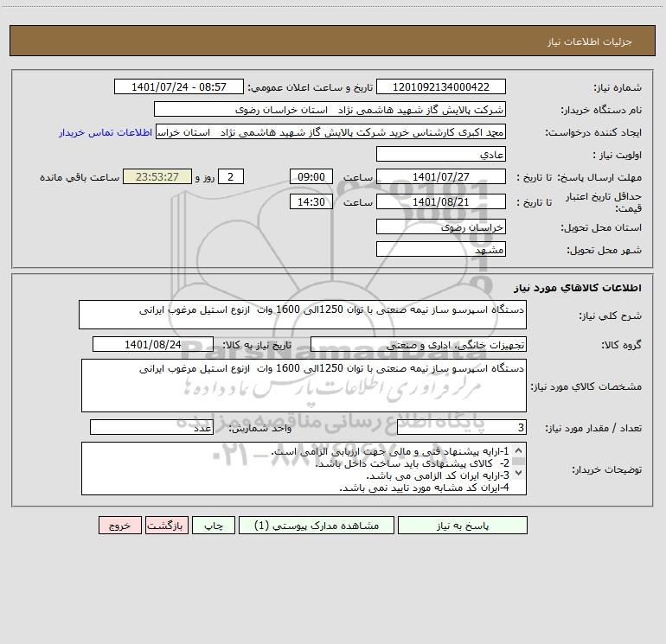
Task: Click the countdown timer 23:53:27
Action: point(157,176)
